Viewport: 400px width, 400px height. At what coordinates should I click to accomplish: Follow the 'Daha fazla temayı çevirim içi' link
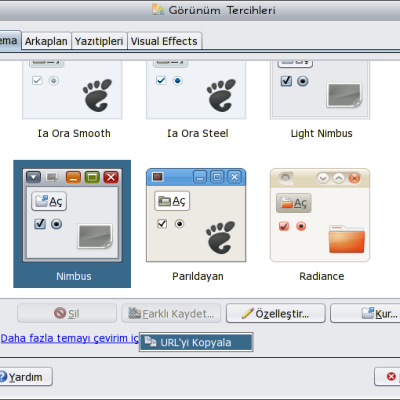69,338
